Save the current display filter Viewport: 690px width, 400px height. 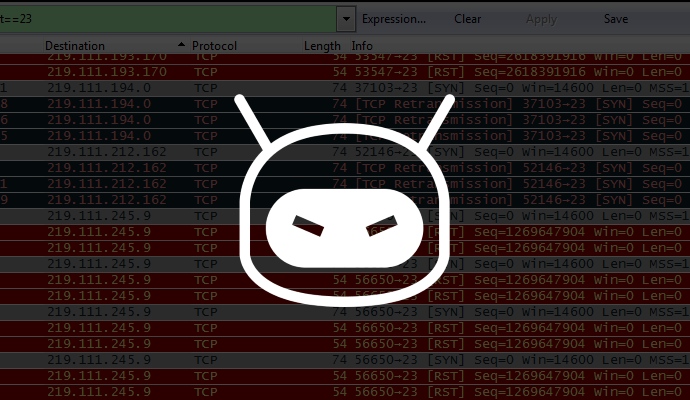click(616, 19)
